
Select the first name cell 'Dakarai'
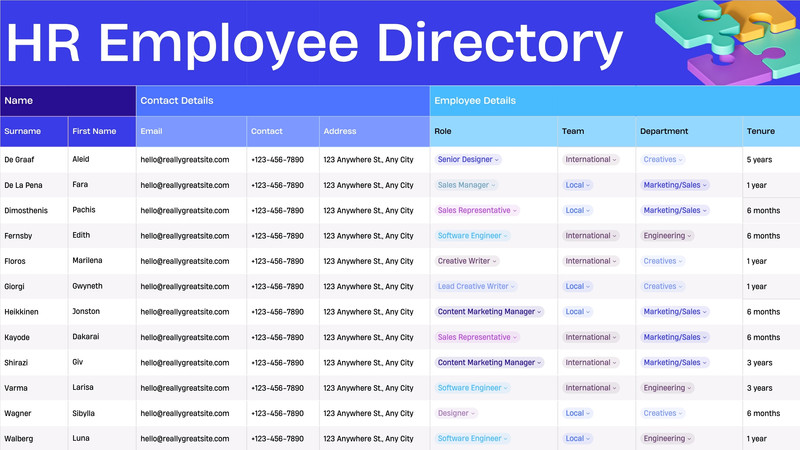(102, 337)
